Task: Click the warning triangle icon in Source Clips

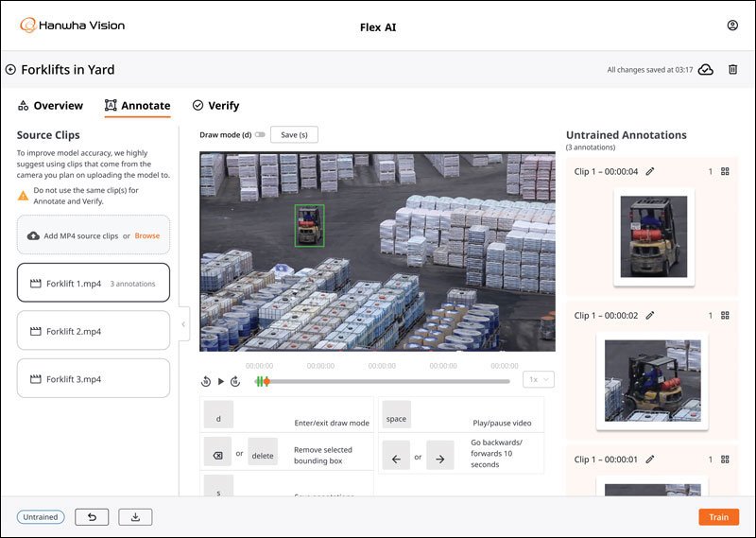Action: [x=23, y=196]
